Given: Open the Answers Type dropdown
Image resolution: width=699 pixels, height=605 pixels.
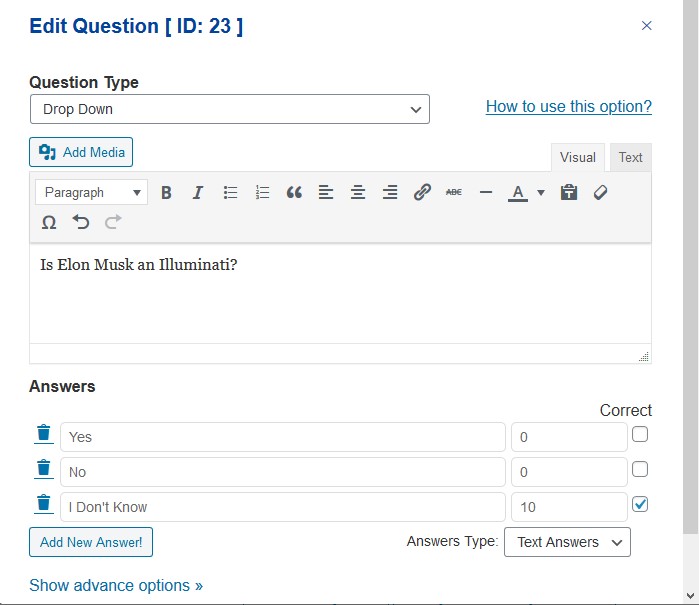Looking at the screenshot, I should (x=567, y=542).
